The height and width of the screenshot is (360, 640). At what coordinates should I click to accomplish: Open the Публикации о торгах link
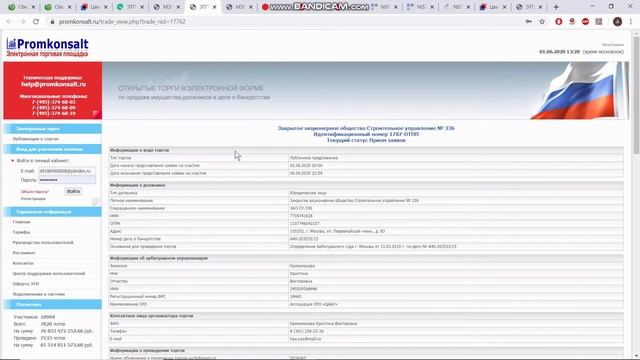(x=36, y=139)
